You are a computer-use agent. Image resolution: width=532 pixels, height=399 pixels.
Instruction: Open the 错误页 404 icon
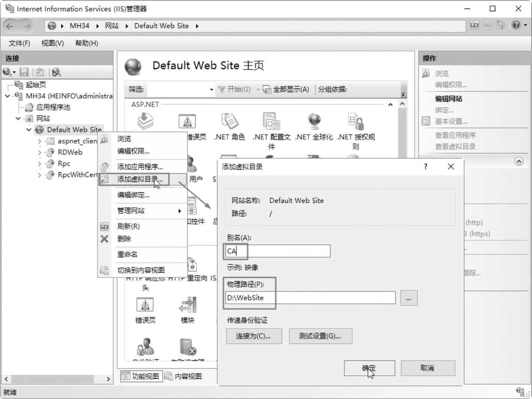145,305
